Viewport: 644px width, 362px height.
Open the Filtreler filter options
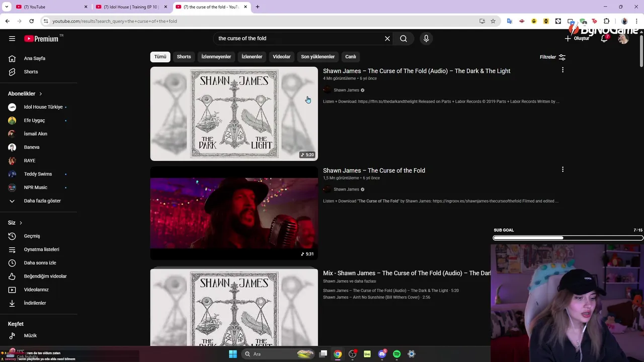[x=552, y=57]
